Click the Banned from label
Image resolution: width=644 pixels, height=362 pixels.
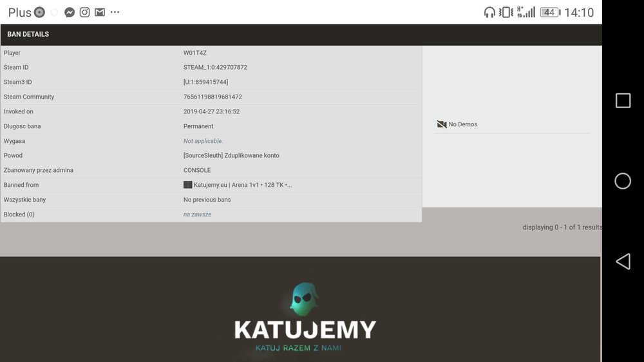21,185
